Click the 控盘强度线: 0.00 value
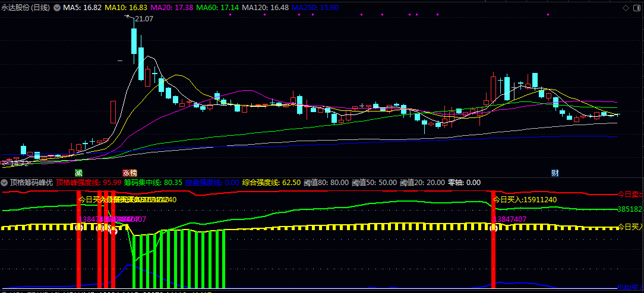This screenshot has height=293, width=644. point(212,182)
